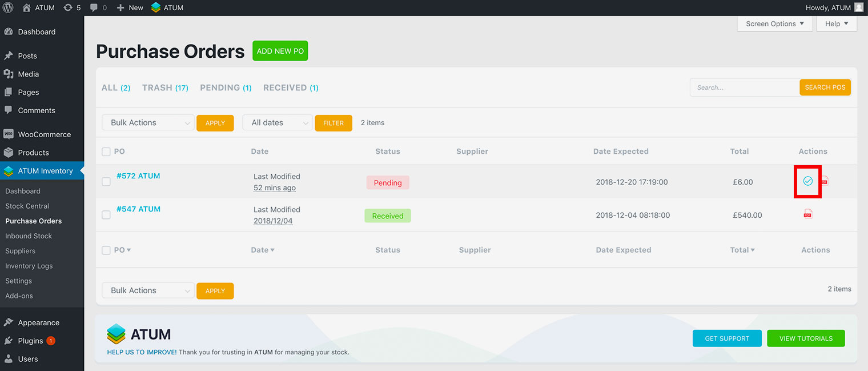Sort by Total in the table footer

click(742, 250)
